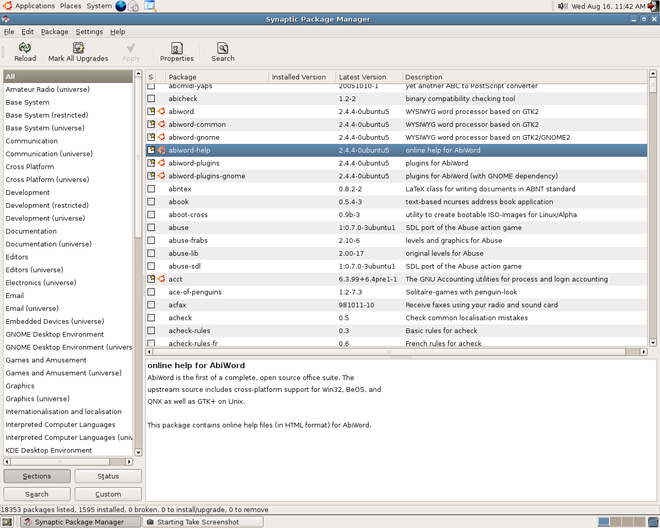
Task: Click the Custom filter button
Action: coord(108,494)
